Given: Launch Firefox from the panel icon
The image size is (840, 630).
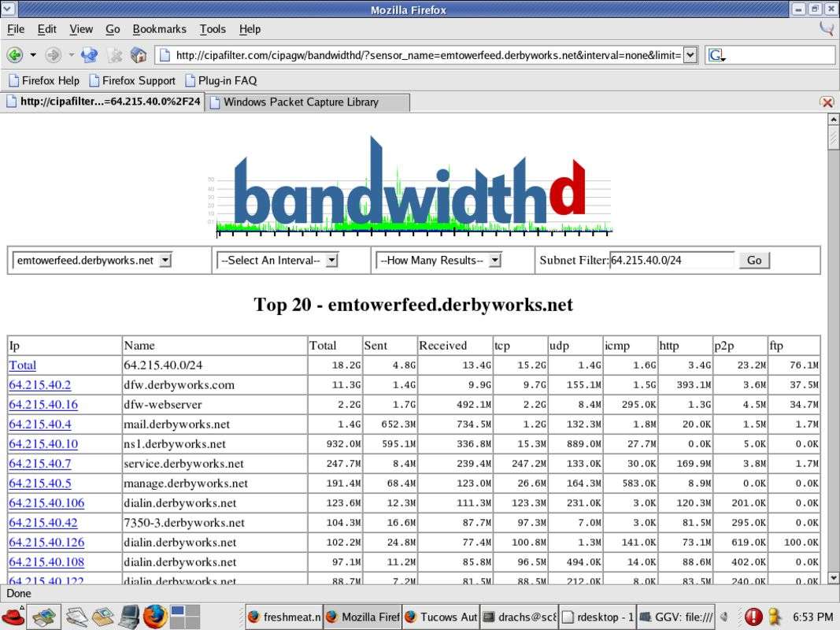Looking at the screenshot, I should pos(154,617).
